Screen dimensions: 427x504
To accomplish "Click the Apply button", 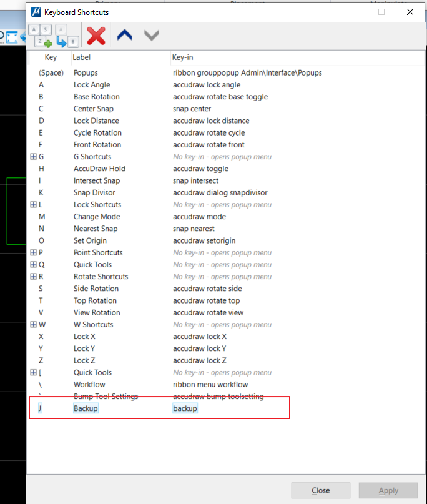I will click(x=388, y=490).
